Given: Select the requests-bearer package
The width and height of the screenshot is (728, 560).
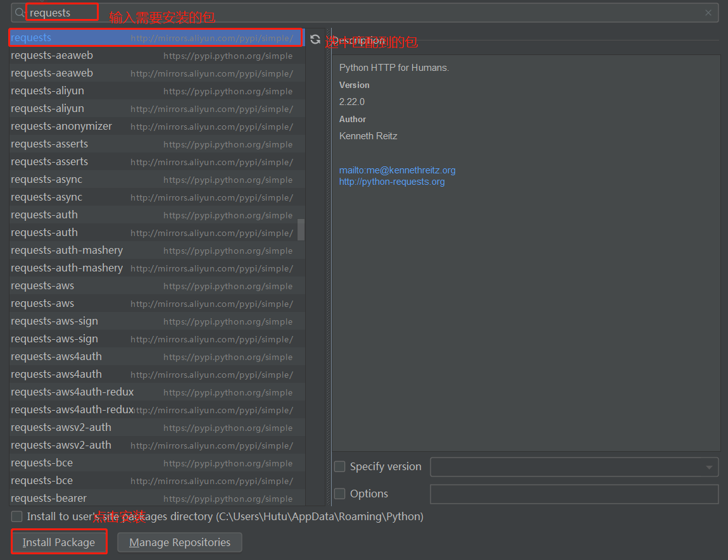Looking at the screenshot, I should point(157,498).
